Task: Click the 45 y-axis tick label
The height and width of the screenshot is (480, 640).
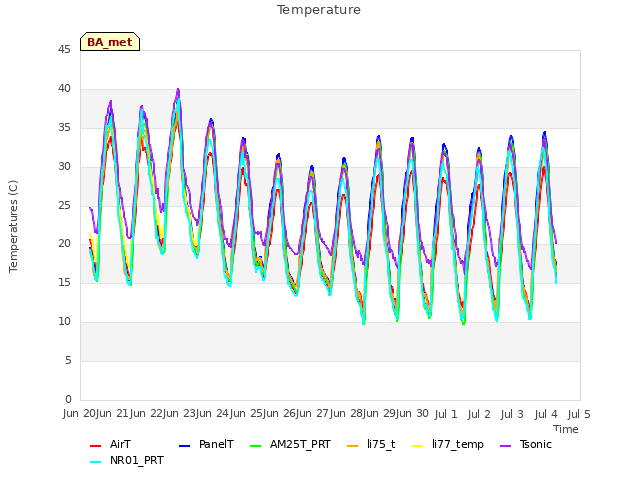Action: click(64, 50)
